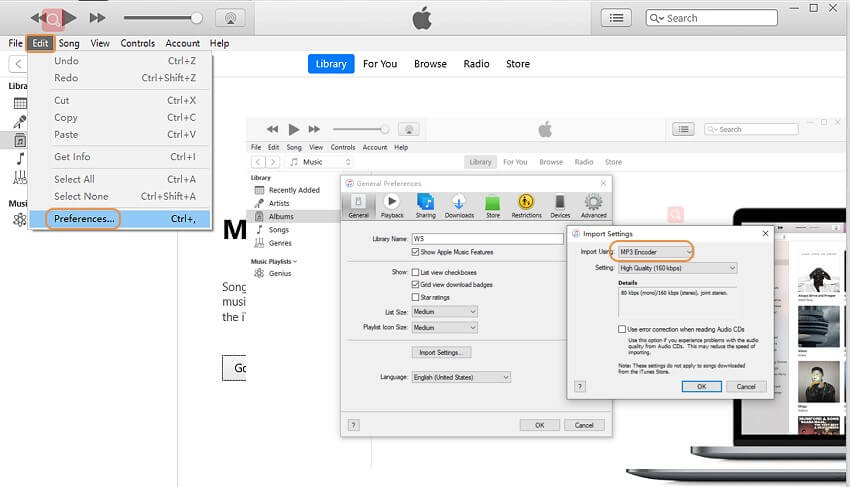Open the Account menu in main menu bar

[183, 43]
